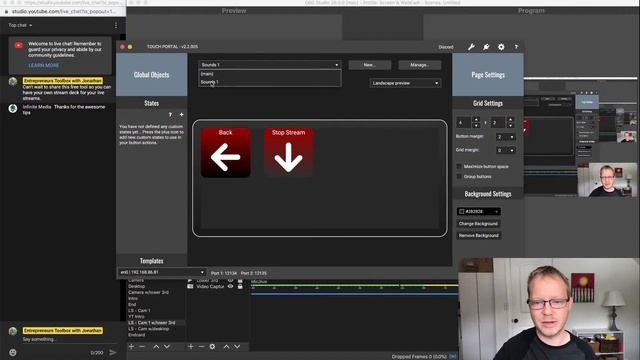Choose Sounds 1 from the open page list
Screen dimensions: 640x360
(269, 82)
